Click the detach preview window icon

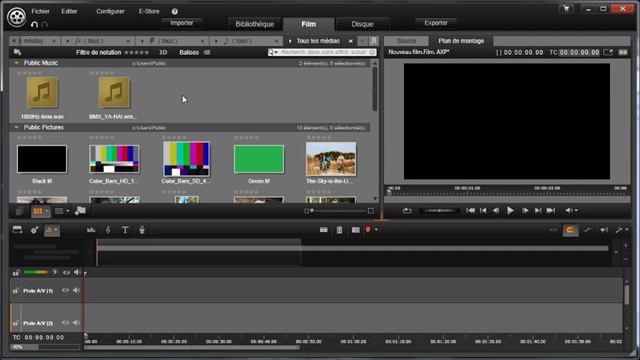608,52
